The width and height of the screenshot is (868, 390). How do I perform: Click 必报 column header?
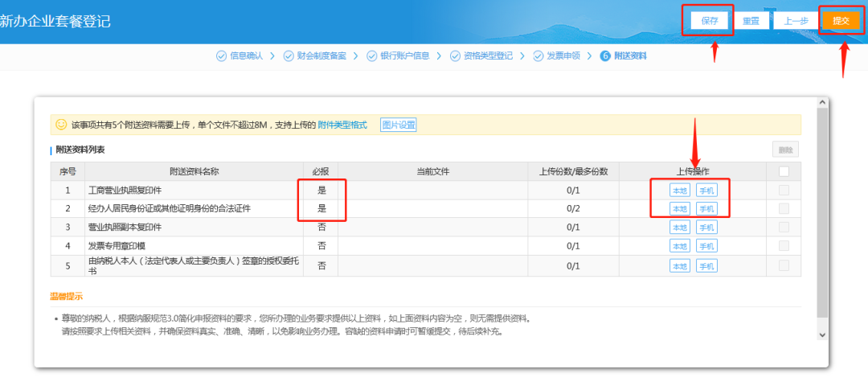[x=321, y=172]
